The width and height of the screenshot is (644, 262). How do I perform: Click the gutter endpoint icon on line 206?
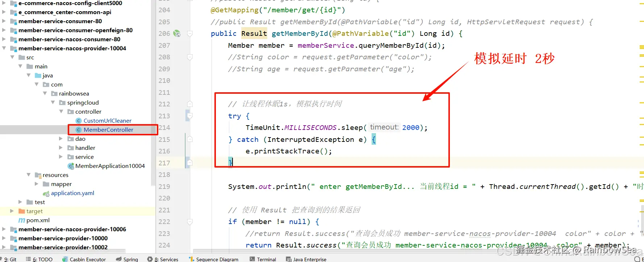point(177,33)
